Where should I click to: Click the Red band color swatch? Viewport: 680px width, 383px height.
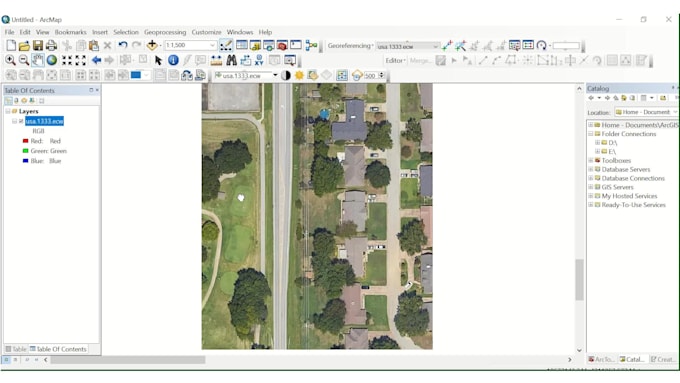point(25,141)
